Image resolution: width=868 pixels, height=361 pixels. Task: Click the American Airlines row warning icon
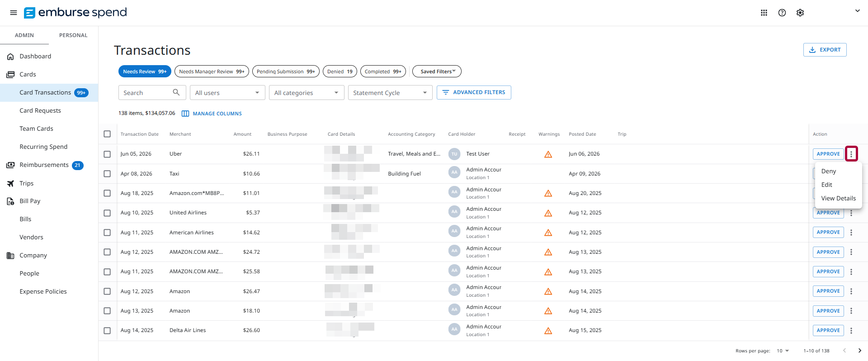[548, 233]
